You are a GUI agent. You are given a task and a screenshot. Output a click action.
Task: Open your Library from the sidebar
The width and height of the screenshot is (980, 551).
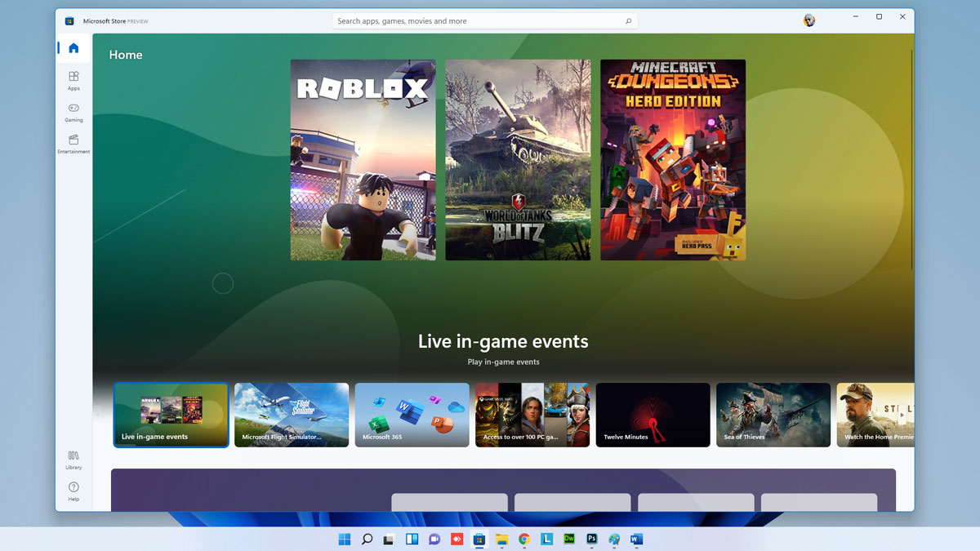click(x=73, y=461)
